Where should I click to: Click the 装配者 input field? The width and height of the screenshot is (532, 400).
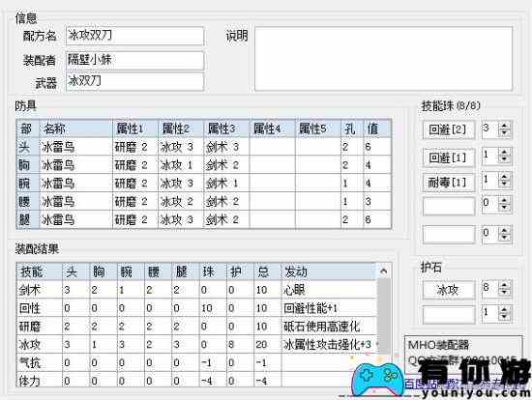click(x=135, y=60)
